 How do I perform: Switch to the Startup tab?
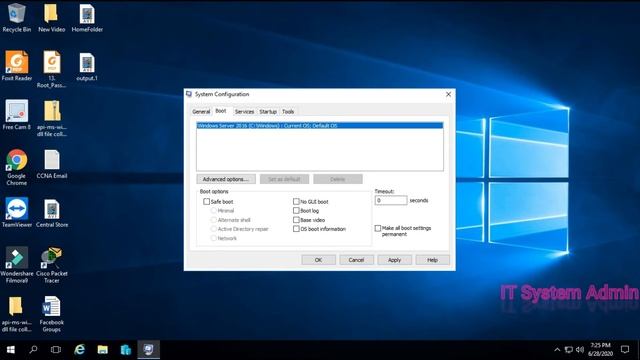tap(268, 111)
